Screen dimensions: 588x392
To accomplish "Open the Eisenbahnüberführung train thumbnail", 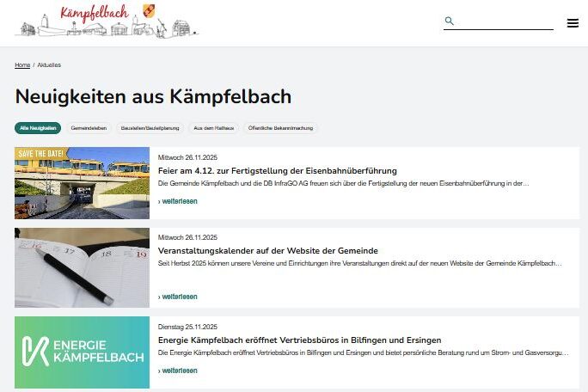I will 83,183.
